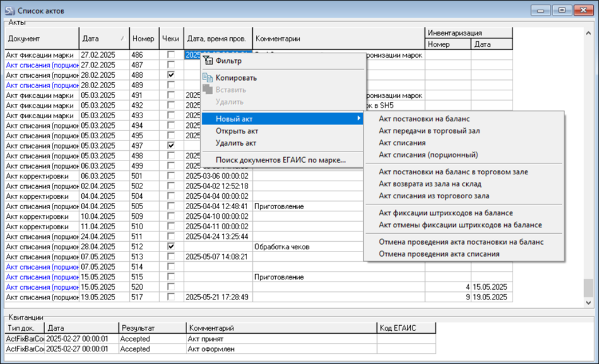
Task: Click the 'Документ' column header
Action: coord(41,39)
